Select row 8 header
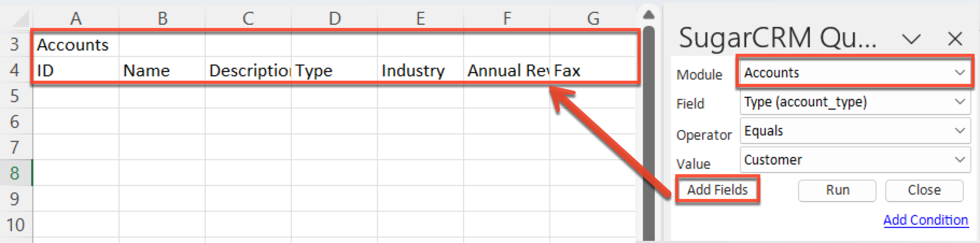Image resolution: width=980 pixels, height=243 pixels. tap(15, 173)
